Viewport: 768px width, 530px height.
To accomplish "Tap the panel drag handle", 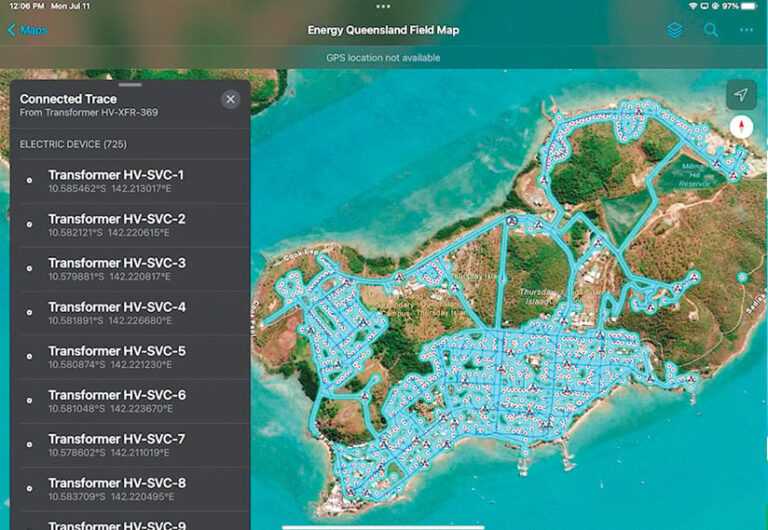I will point(130,85).
